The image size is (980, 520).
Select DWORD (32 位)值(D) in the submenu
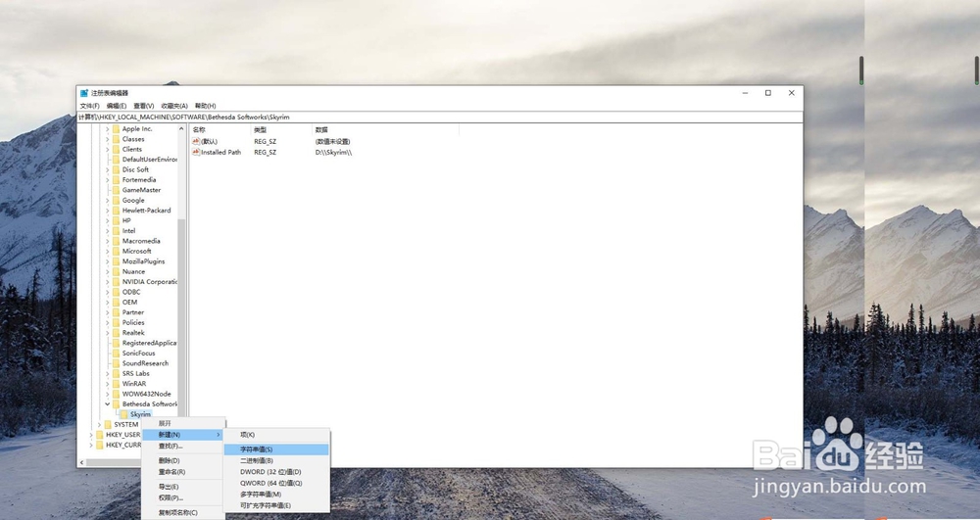[276, 472]
